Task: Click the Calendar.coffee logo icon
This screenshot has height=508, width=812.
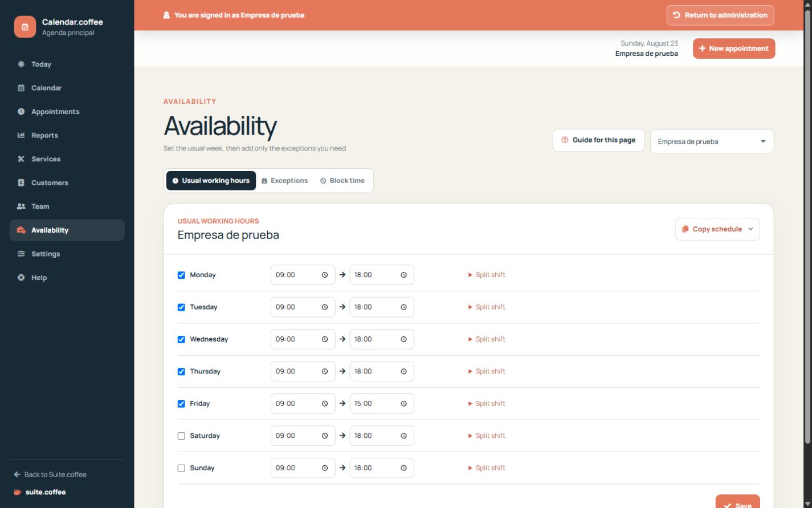Action: (25, 27)
